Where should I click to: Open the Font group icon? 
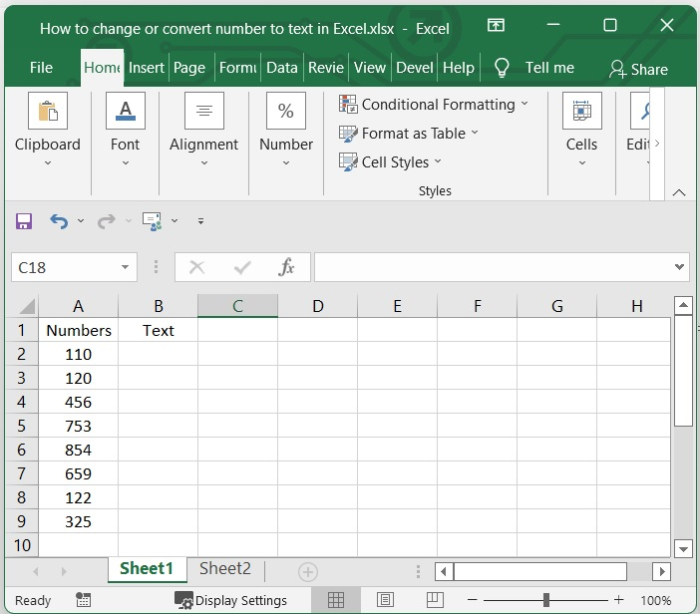pyautogui.click(x=125, y=111)
